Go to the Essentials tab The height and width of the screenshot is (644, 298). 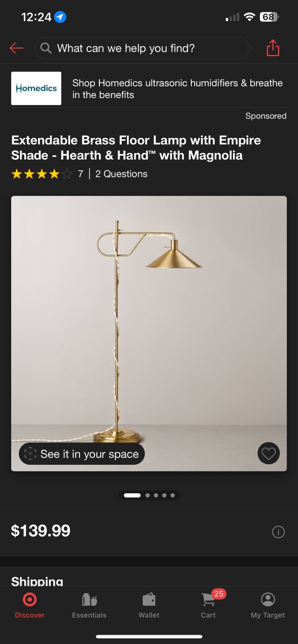(x=89, y=605)
